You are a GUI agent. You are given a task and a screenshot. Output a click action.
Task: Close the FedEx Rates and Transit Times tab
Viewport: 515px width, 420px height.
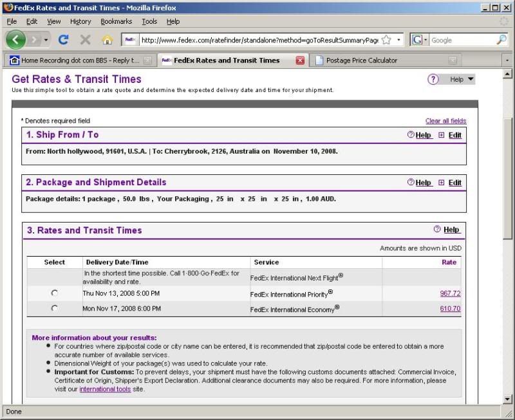point(300,60)
